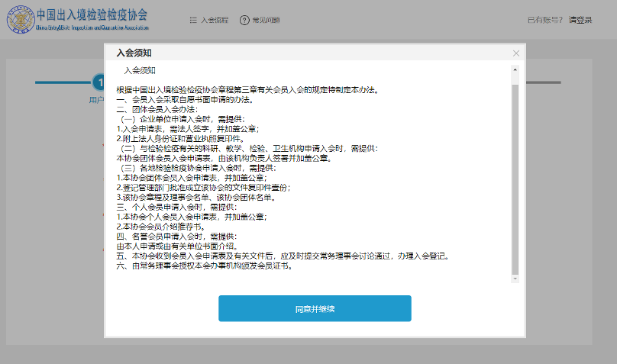Click the association globe logo emblem

20,21
